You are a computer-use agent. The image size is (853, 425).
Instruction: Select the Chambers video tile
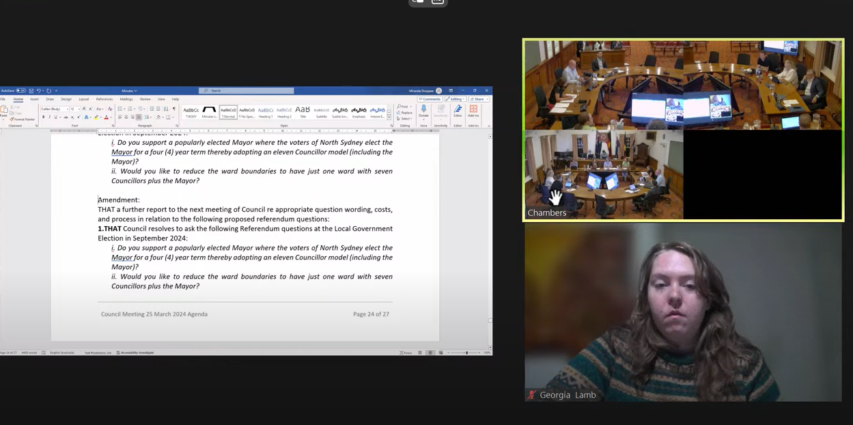(x=683, y=130)
